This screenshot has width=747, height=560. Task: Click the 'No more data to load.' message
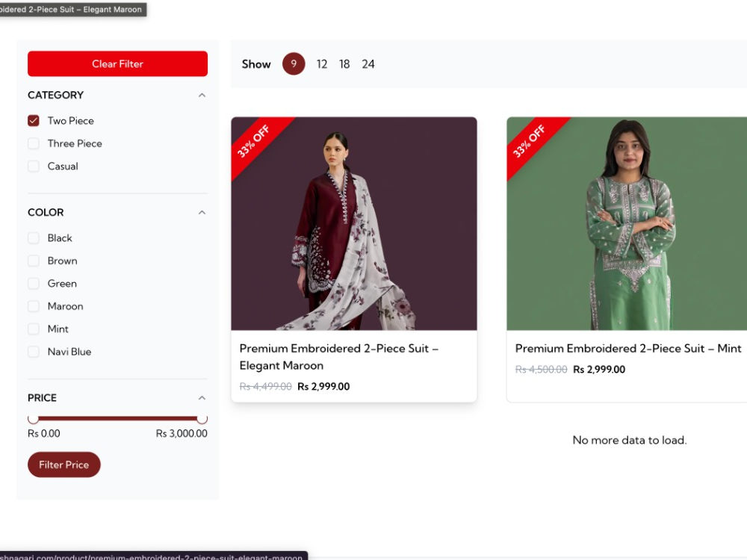tap(629, 441)
